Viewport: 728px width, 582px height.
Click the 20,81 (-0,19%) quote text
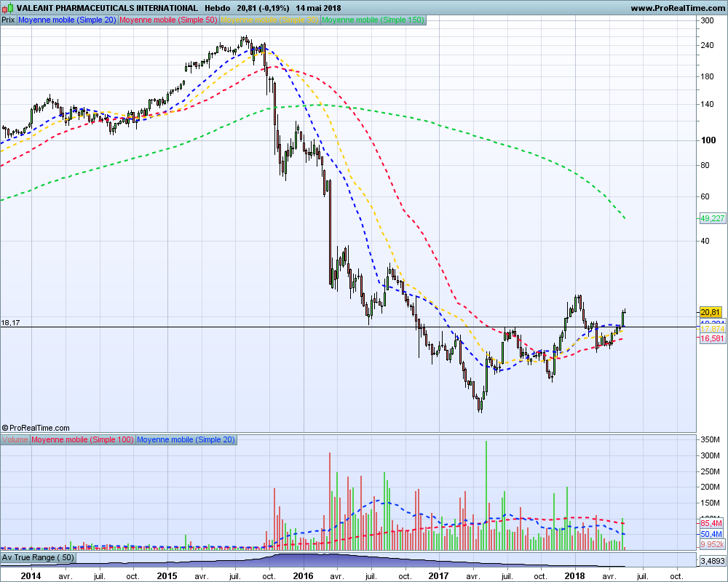click(263, 8)
